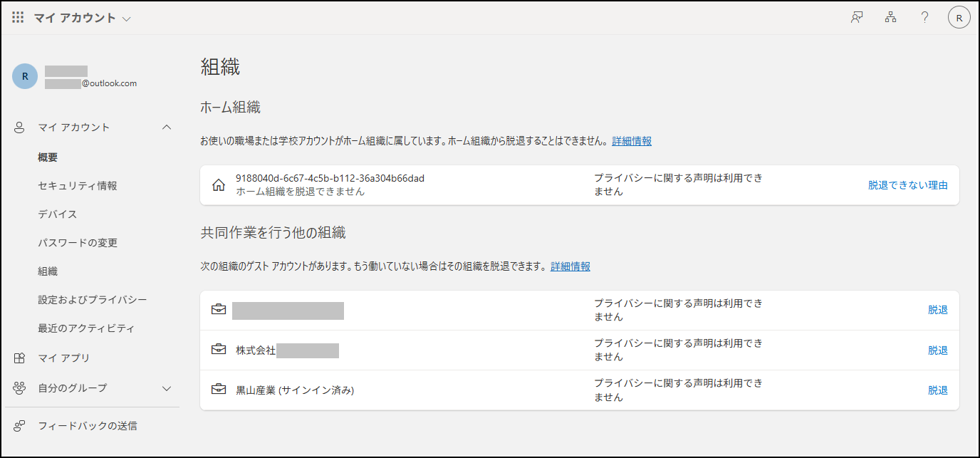Click the feedback person icon in header
Image resolution: width=980 pixels, height=458 pixels.
coord(857,18)
